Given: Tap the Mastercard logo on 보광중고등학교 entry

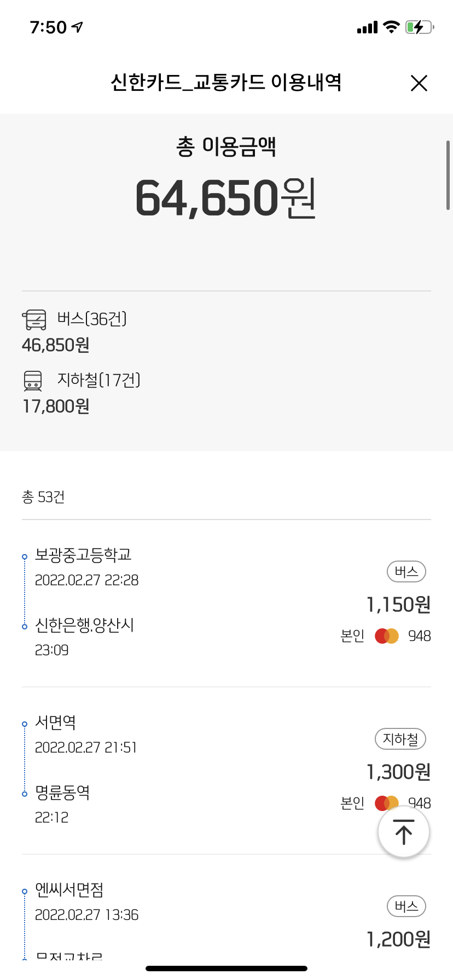Looking at the screenshot, I should coord(387,636).
